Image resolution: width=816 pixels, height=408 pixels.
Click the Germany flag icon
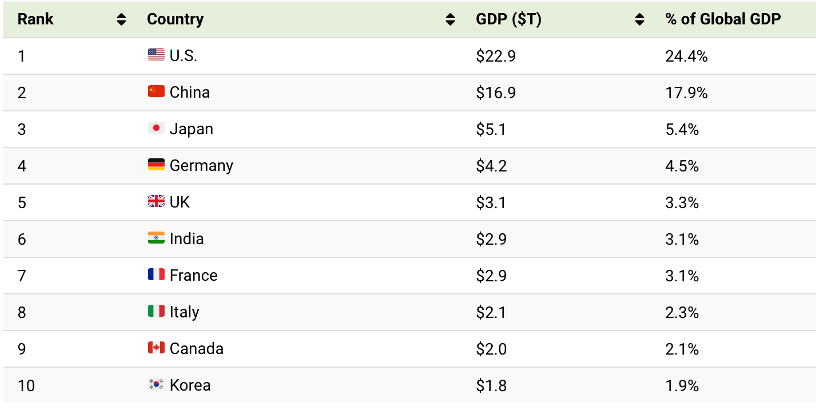(156, 165)
